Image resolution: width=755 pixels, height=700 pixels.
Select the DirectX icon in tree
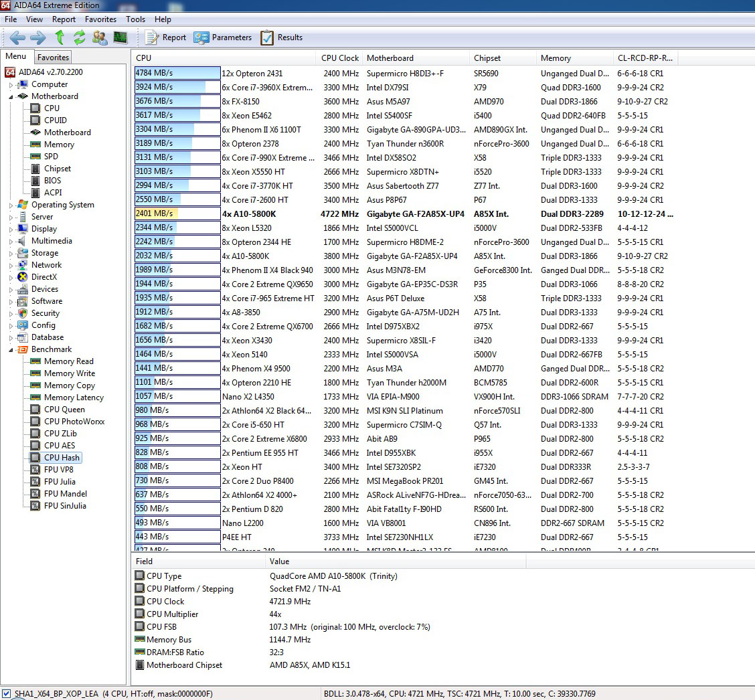pos(22,277)
